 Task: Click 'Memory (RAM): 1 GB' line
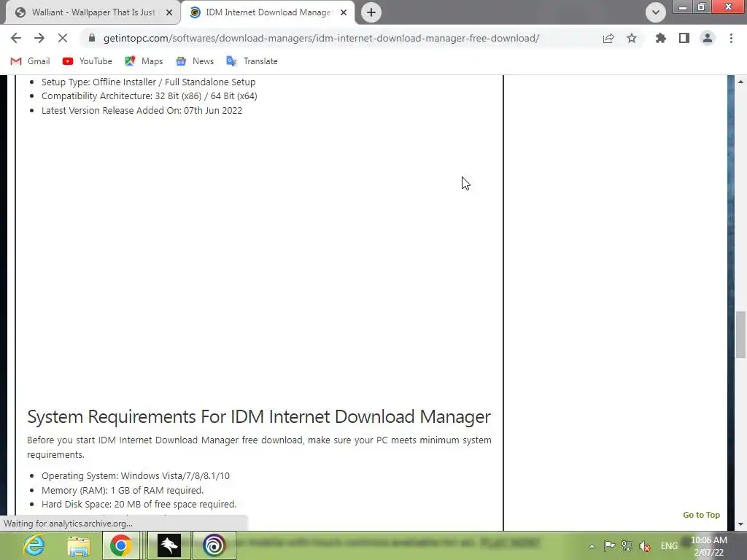[123, 490]
